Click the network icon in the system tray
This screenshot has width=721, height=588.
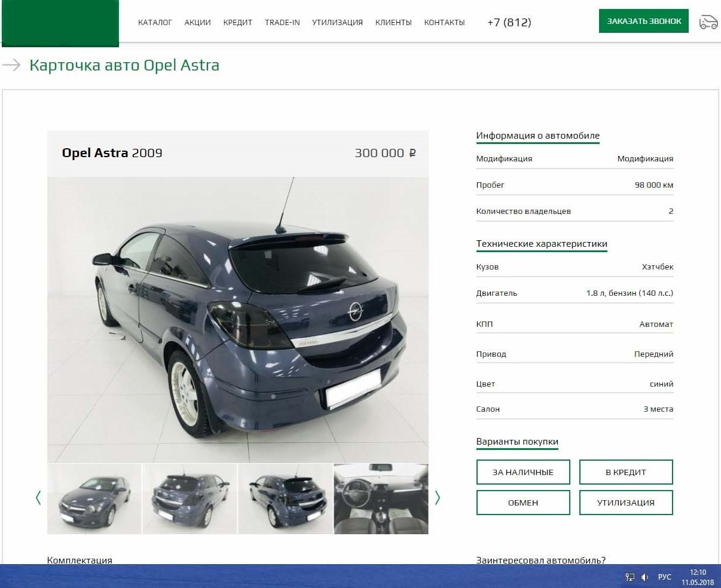630,577
